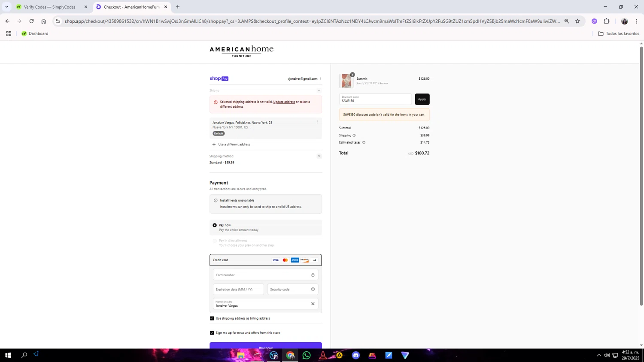Expand the Shipping method section

[x=319, y=156]
